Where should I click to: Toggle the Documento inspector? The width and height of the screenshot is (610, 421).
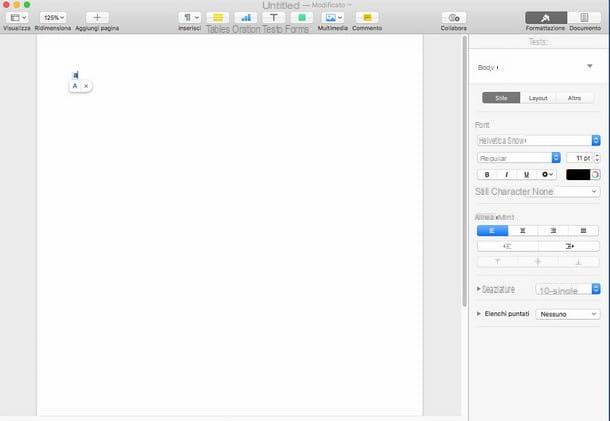point(584,18)
